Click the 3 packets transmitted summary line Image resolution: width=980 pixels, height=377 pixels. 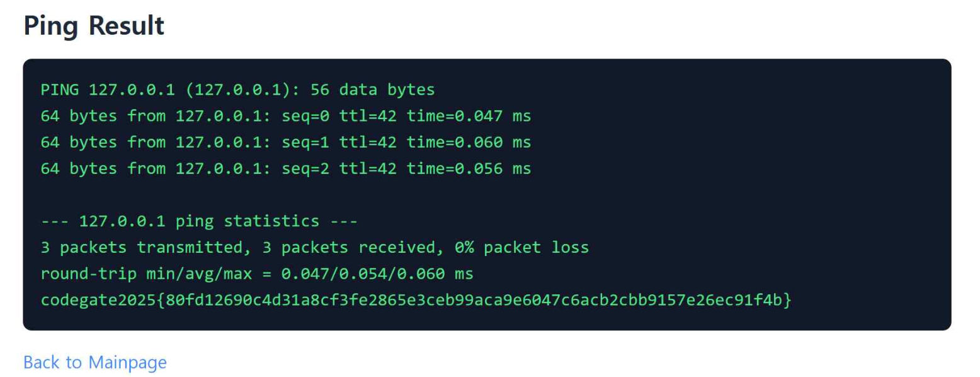(x=315, y=248)
